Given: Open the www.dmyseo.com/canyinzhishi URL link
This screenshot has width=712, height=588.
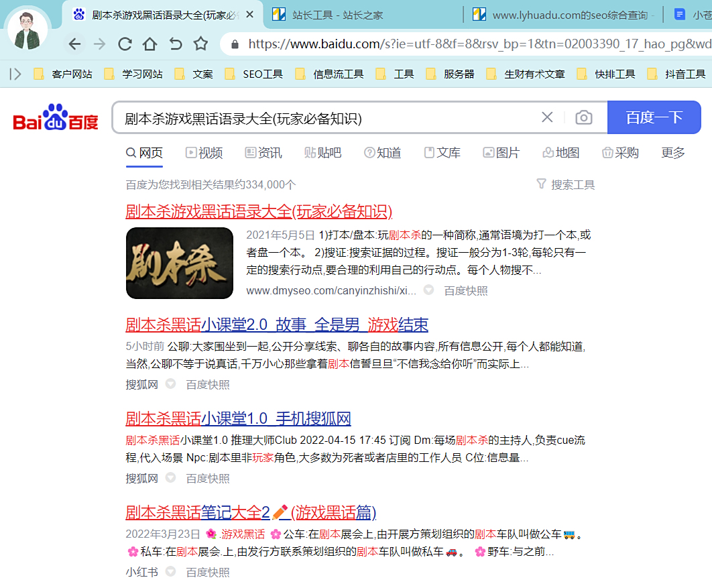Looking at the screenshot, I should (x=331, y=290).
